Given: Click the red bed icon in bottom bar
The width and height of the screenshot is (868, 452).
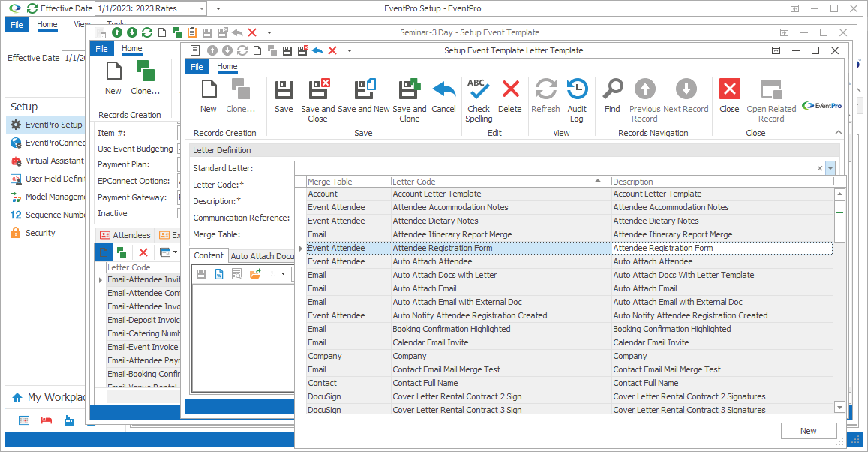Looking at the screenshot, I should click(x=47, y=420).
